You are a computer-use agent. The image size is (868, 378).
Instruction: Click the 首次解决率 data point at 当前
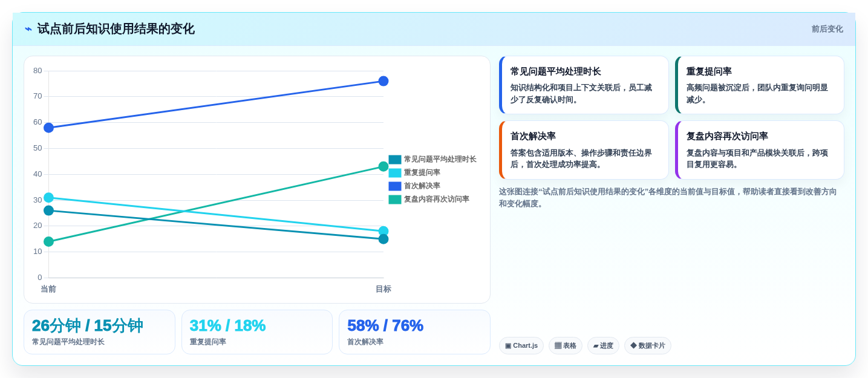pos(49,128)
